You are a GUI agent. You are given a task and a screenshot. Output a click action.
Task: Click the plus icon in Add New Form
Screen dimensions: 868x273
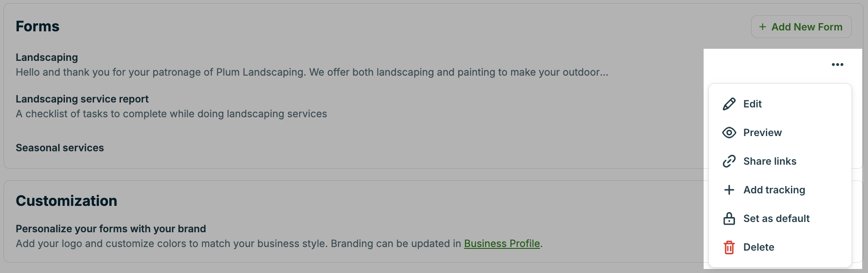762,27
